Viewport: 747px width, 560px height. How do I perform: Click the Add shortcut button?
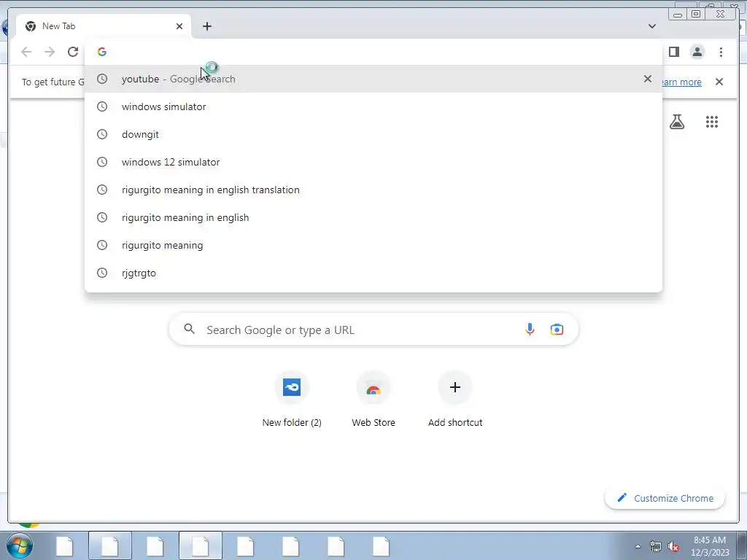point(455,399)
